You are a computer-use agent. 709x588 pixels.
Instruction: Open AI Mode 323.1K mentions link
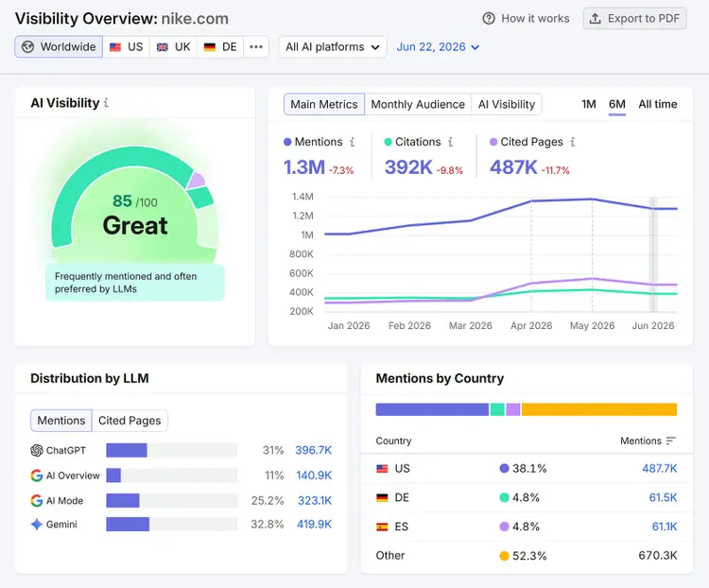(x=315, y=501)
